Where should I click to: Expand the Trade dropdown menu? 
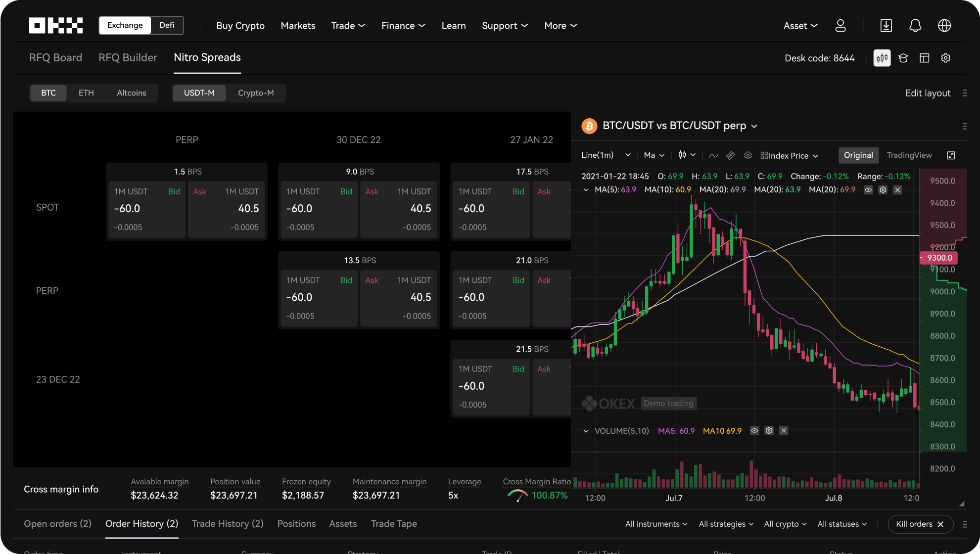click(x=347, y=26)
